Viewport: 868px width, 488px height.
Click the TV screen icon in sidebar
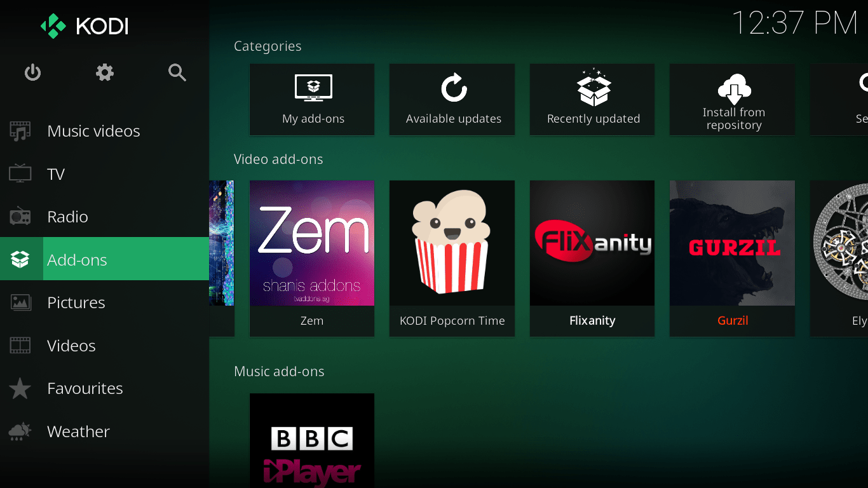pos(20,173)
